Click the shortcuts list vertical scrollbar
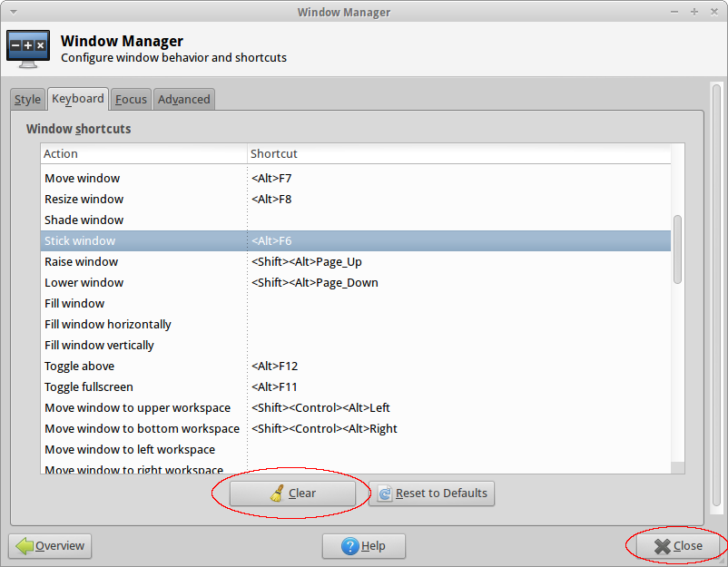 click(x=677, y=249)
